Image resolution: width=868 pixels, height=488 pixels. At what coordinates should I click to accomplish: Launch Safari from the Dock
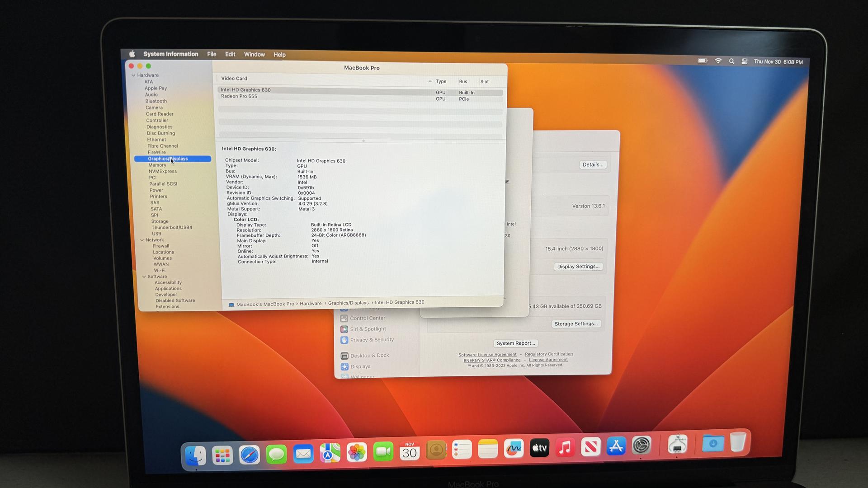[x=250, y=455]
